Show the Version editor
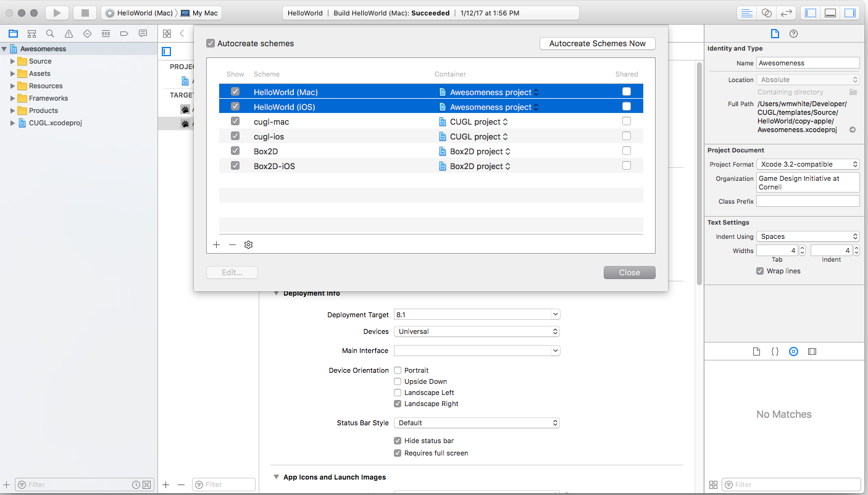 point(786,13)
